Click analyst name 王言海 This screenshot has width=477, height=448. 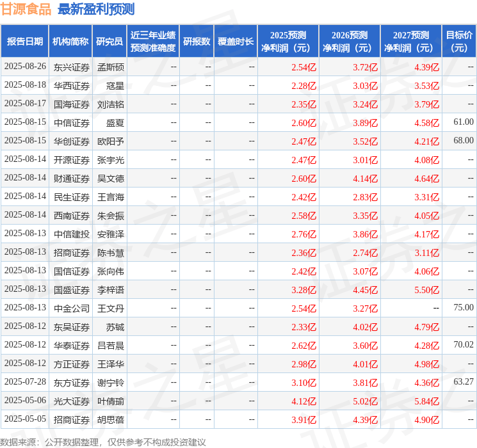click(x=111, y=197)
